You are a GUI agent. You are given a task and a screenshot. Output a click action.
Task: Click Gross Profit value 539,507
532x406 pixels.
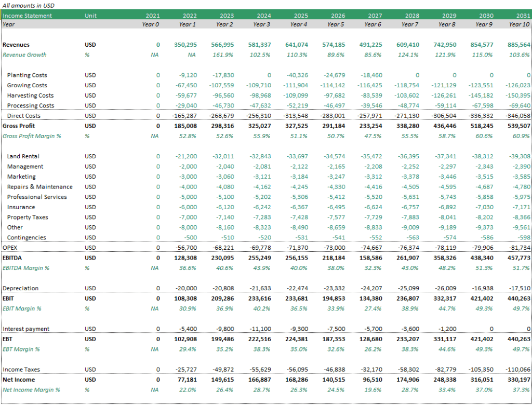519,126
